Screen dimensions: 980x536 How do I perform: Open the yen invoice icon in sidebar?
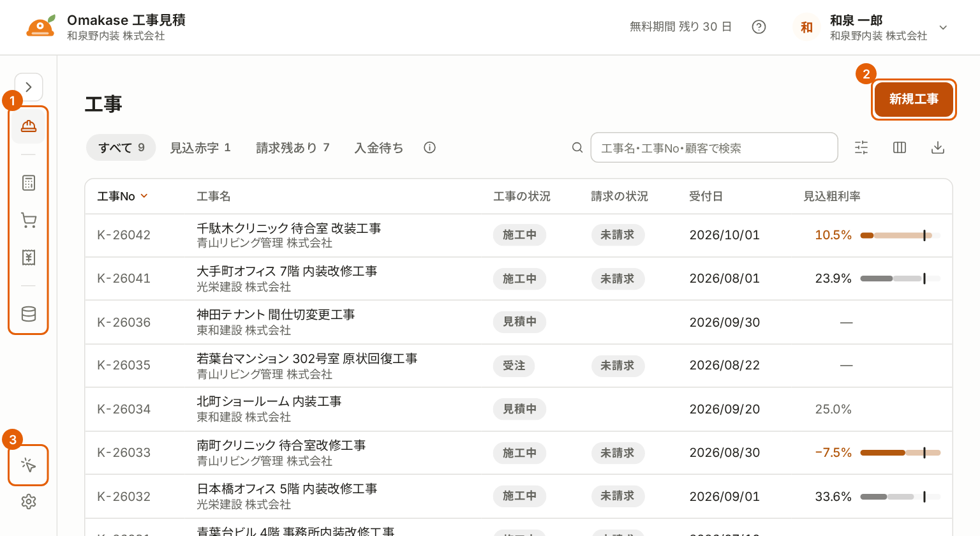[x=29, y=257]
